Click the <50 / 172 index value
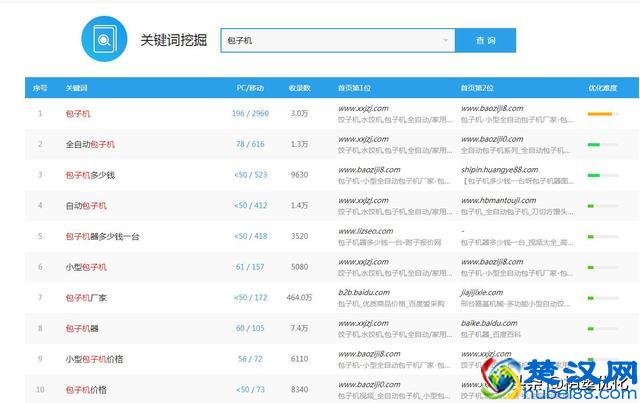The height and width of the screenshot is (403, 640). tap(250, 297)
